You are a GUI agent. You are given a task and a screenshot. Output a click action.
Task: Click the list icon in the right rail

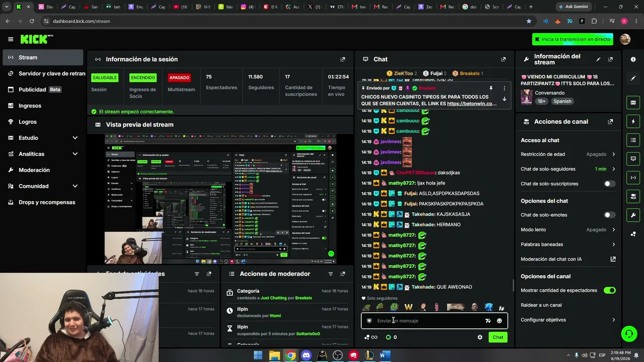click(x=633, y=140)
